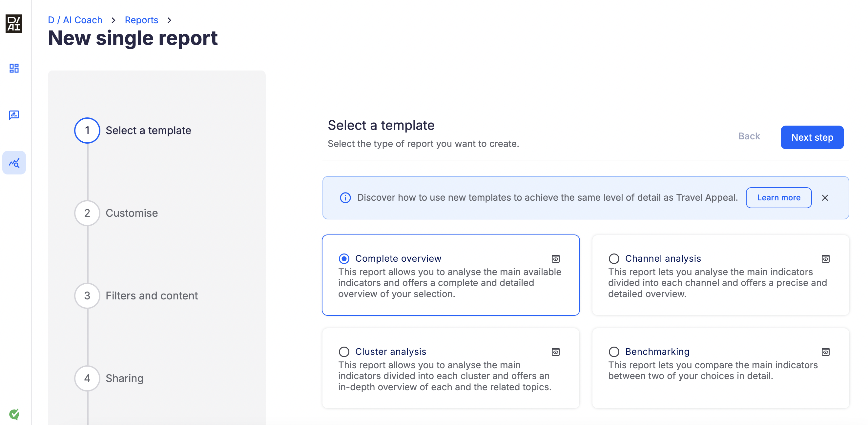
Task: Click the Next step button
Action: coord(812,137)
